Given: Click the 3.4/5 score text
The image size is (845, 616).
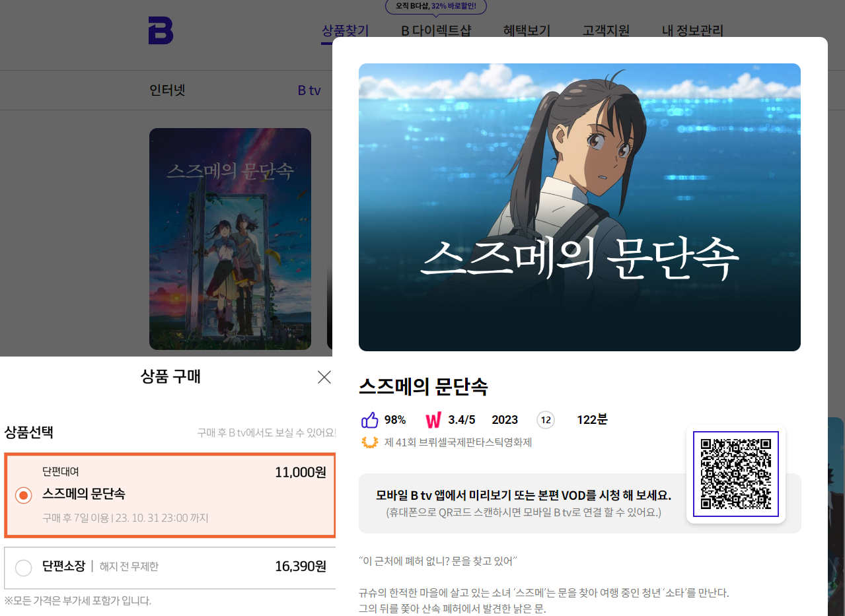Looking at the screenshot, I should click(462, 420).
